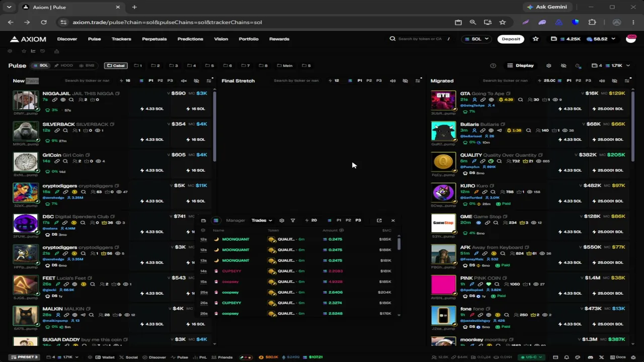Select preset P2 in New Pairs column

(160, 80)
